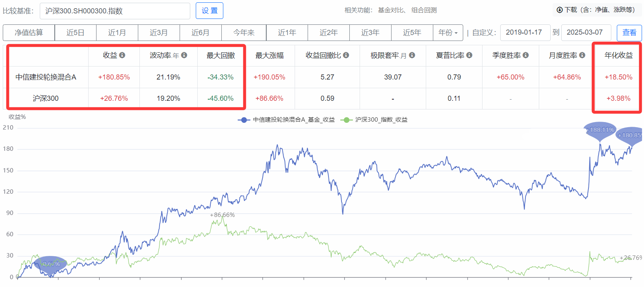Click the +188.11% peak marker on chart
Image resolution: width=644 pixels, height=287 pixels.
pyautogui.click(x=600, y=130)
